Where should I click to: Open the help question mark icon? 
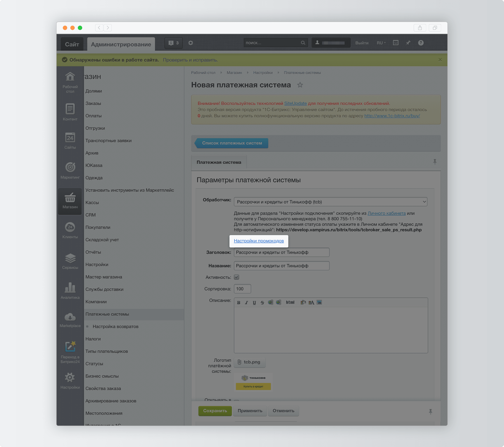click(421, 43)
